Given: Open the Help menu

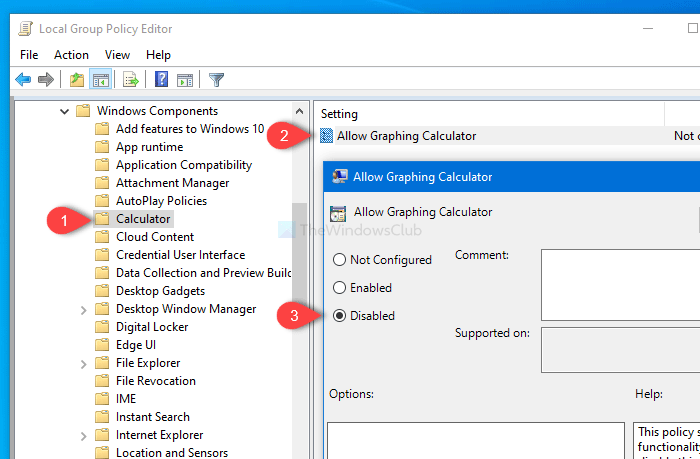Looking at the screenshot, I should (x=158, y=55).
